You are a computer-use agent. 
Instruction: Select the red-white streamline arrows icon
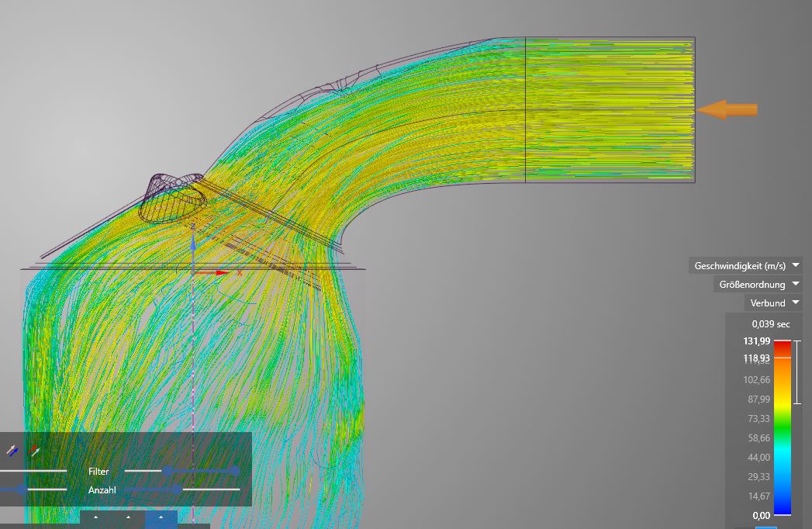click(35, 450)
